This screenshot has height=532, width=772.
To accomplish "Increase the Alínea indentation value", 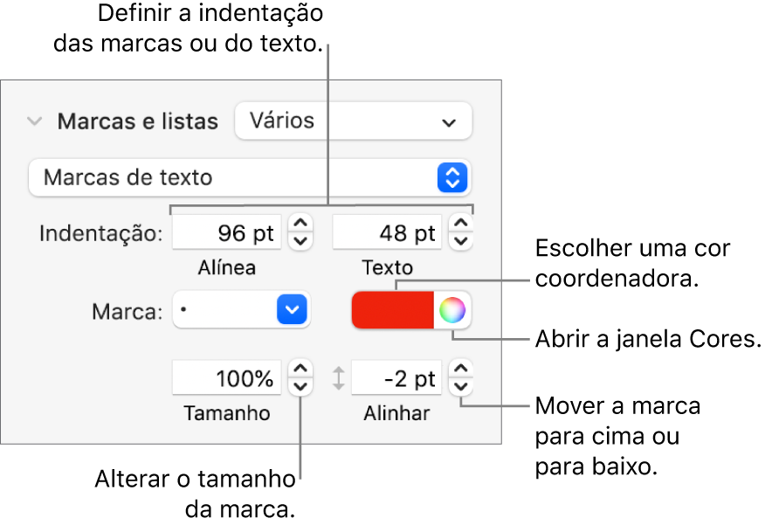I will point(300,225).
